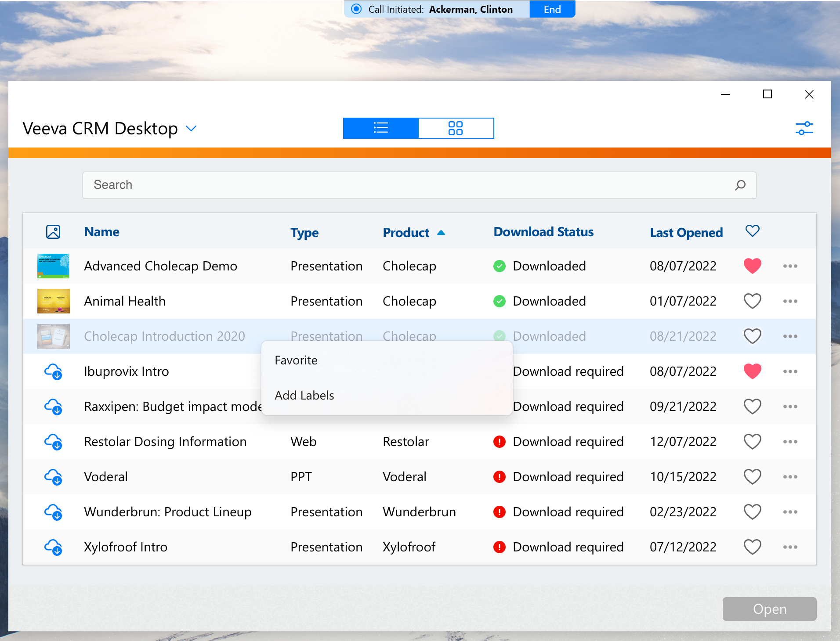Image resolution: width=840 pixels, height=641 pixels.
Task: Sort by the Product column header
Action: [406, 233]
